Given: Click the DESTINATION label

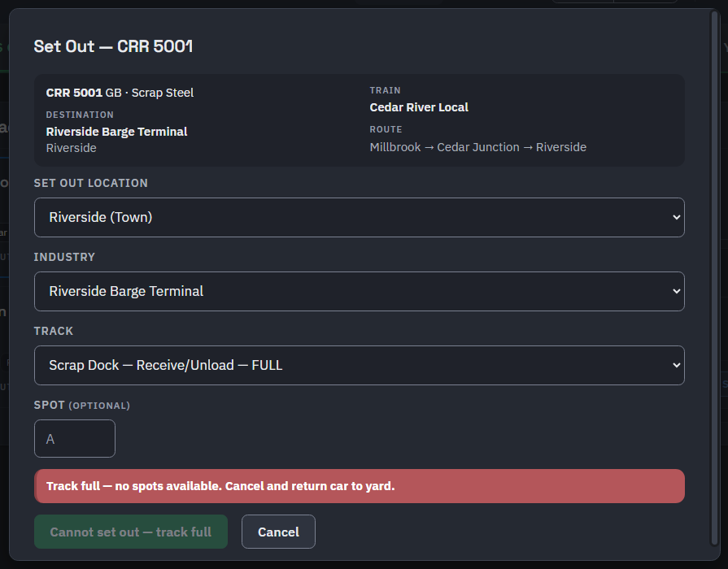Looking at the screenshot, I should [80, 115].
